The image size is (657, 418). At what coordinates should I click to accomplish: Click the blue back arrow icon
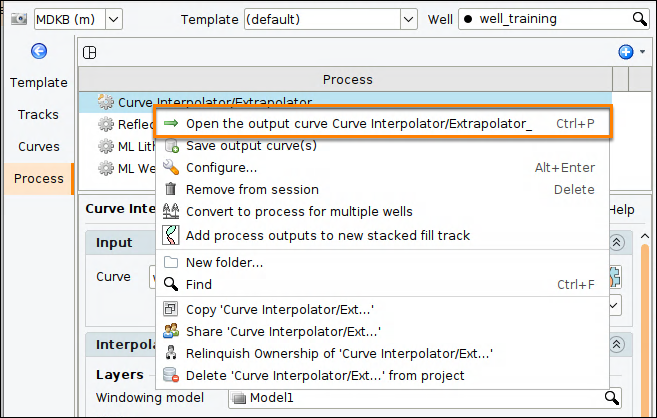(x=39, y=52)
